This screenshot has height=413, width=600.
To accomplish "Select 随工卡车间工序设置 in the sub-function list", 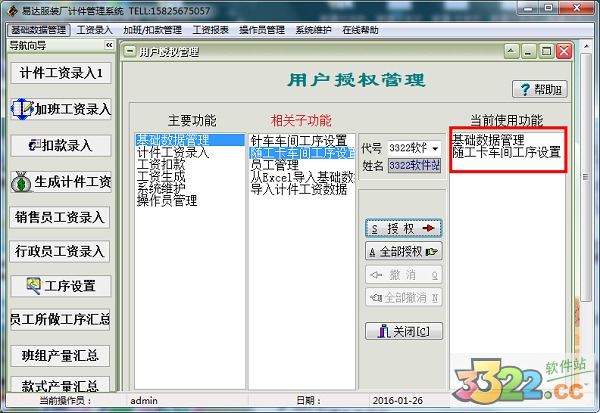I will pos(302,153).
